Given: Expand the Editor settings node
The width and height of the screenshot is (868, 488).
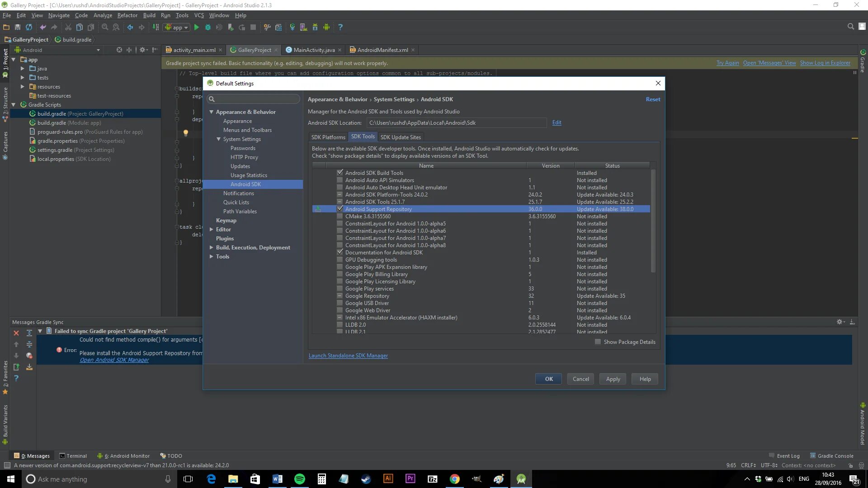Looking at the screenshot, I should [x=211, y=230].
